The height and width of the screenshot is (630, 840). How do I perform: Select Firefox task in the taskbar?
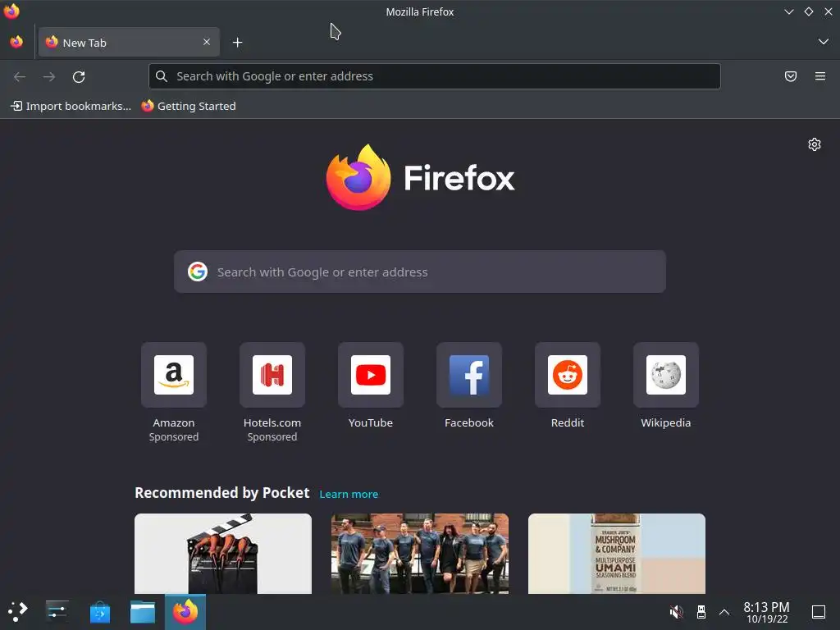click(x=185, y=611)
